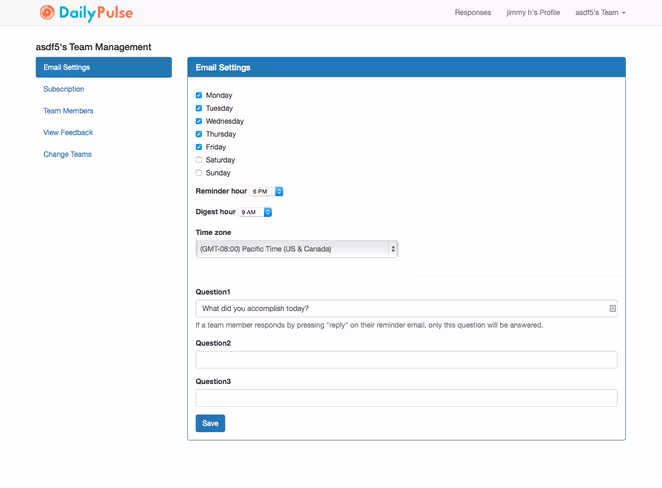Toggle the Thursday checkbox
This screenshot has height=488, width=662.
[x=199, y=134]
